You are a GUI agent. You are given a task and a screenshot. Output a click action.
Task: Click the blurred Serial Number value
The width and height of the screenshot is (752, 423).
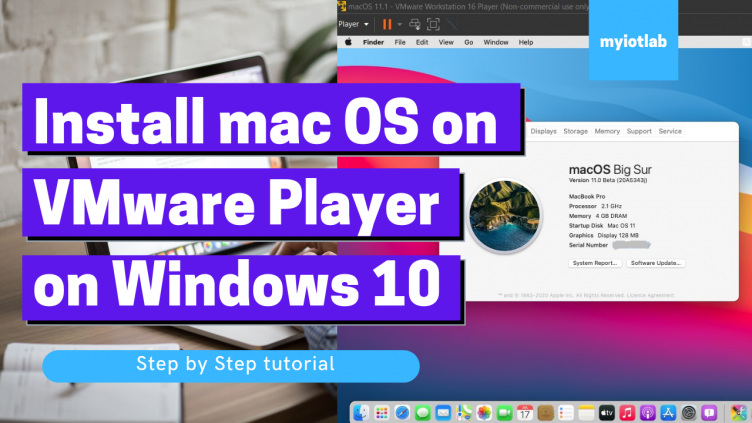631,245
